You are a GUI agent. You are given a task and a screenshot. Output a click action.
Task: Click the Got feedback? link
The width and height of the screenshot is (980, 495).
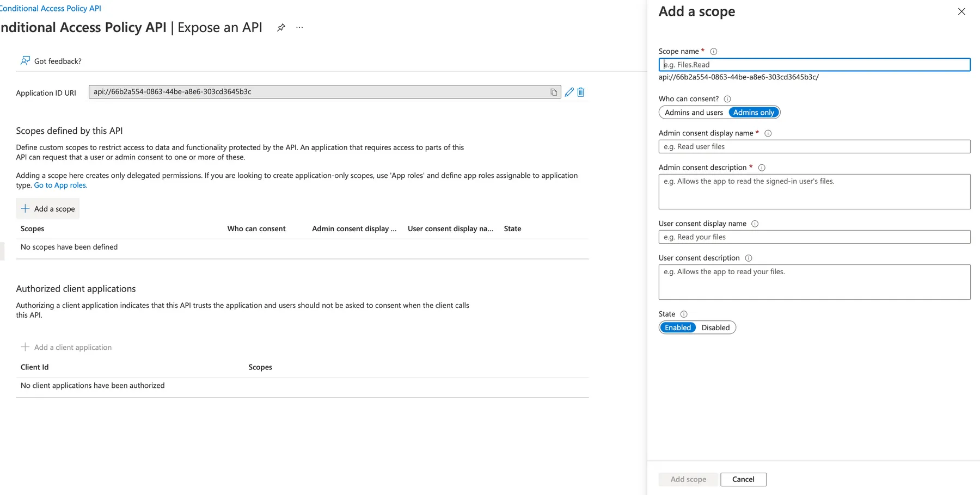58,61
